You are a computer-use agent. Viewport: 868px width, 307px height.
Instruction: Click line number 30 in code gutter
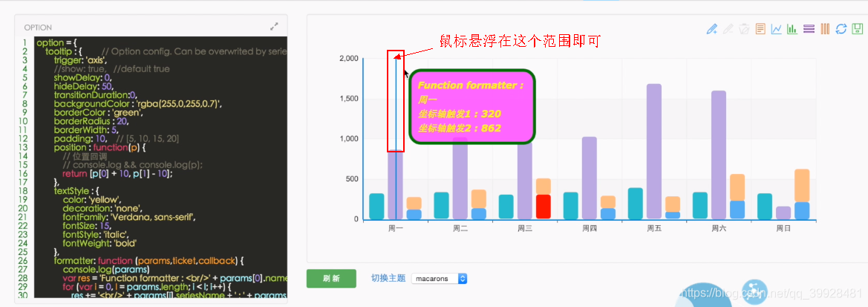(x=23, y=295)
